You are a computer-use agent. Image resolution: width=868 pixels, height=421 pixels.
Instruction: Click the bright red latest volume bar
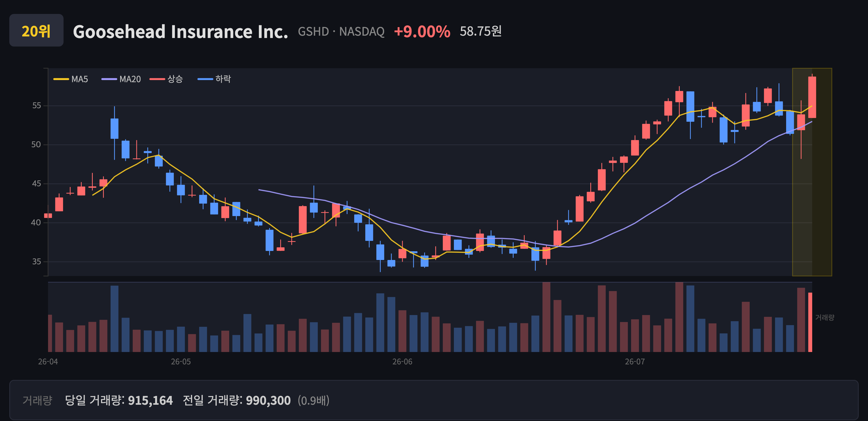point(810,322)
